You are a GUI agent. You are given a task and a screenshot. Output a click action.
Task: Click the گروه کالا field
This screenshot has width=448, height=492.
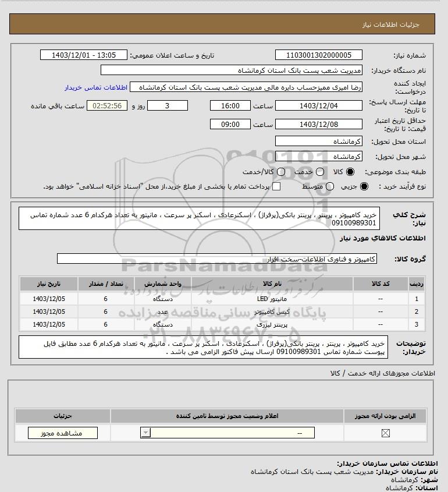217,259
